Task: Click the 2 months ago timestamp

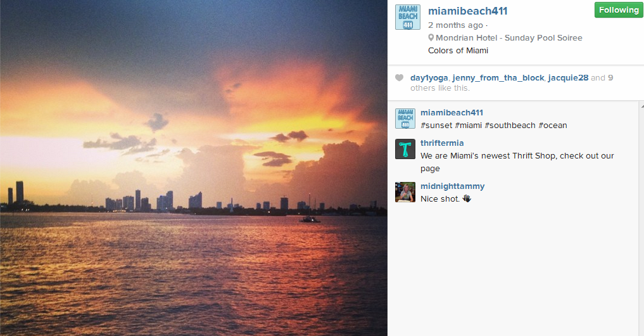Action: (455, 25)
